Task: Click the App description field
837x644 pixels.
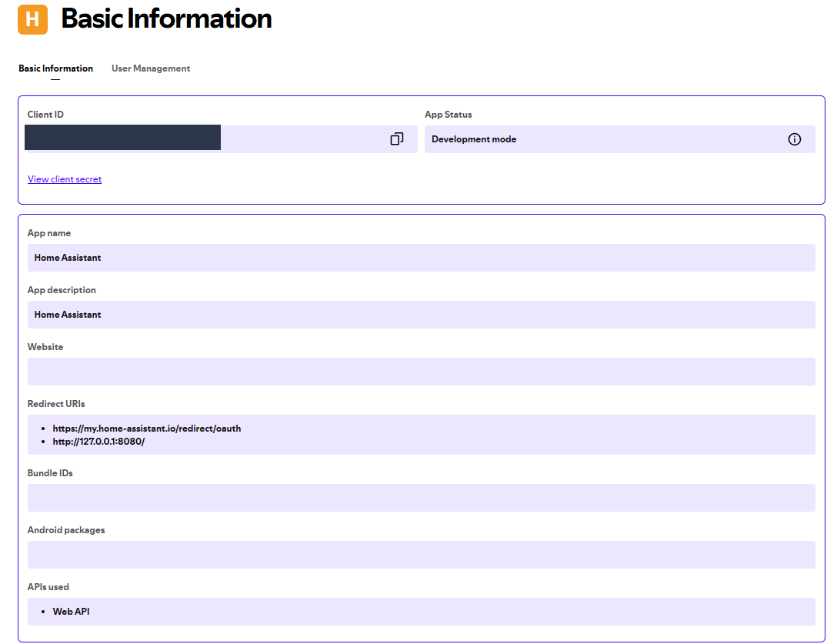Action: pyautogui.click(x=421, y=315)
